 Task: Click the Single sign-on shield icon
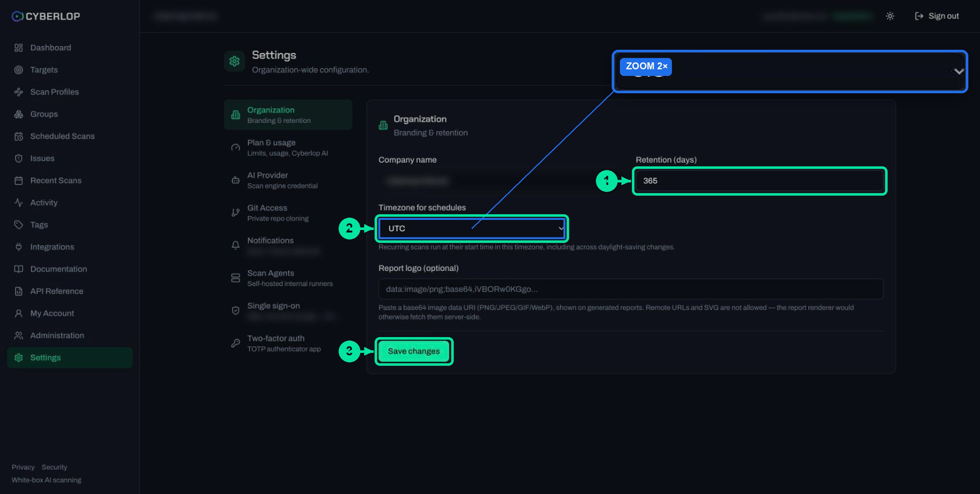(x=236, y=311)
